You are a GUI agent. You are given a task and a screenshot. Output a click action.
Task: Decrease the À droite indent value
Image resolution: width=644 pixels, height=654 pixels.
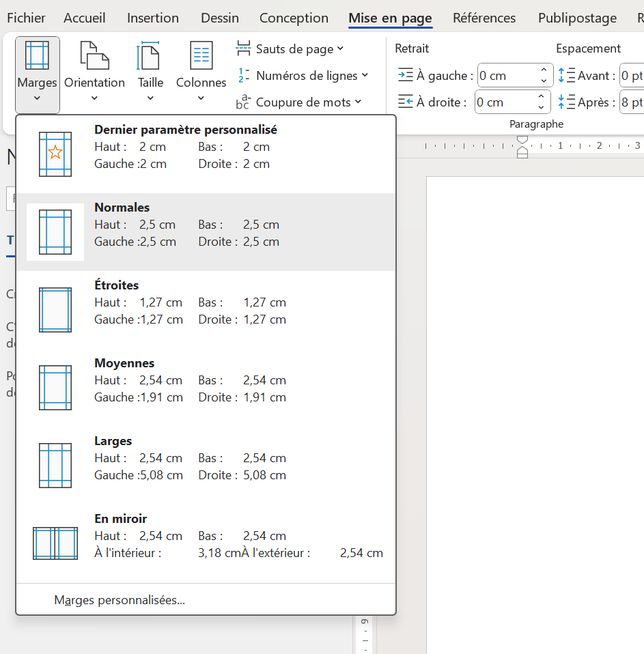(x=541, y=107)
